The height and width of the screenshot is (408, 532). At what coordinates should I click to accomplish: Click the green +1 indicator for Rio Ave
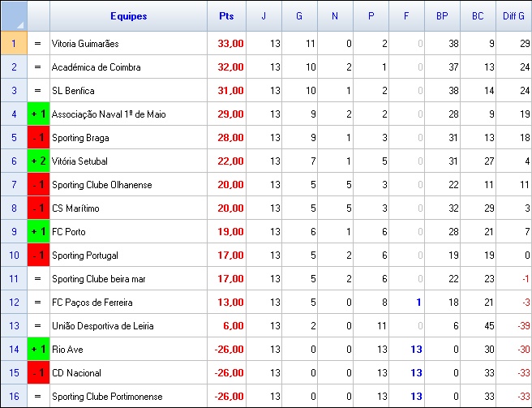pyautogui.click(x=38, y=350)
